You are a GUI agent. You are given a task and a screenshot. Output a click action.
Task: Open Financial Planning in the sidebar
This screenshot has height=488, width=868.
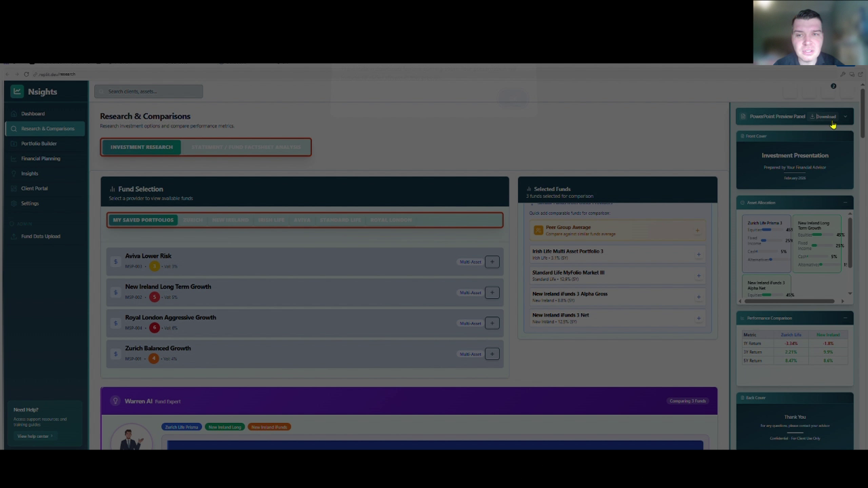point(40,159)
